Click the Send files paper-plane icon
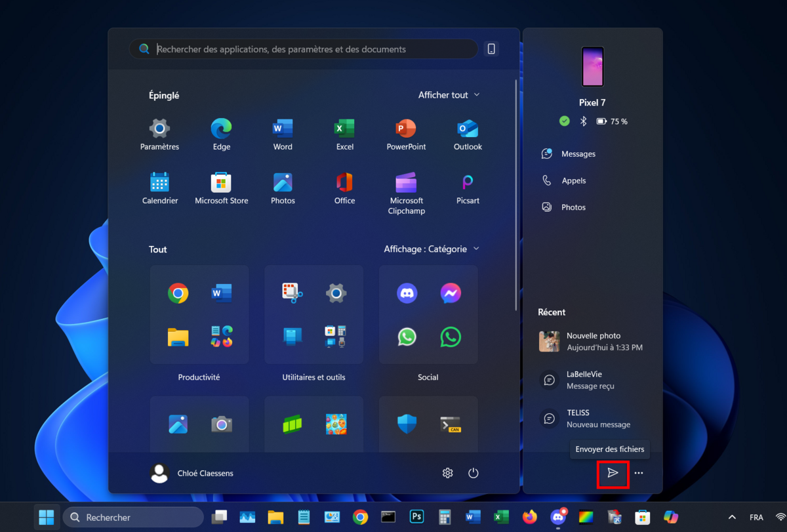 tap(613, 473)
